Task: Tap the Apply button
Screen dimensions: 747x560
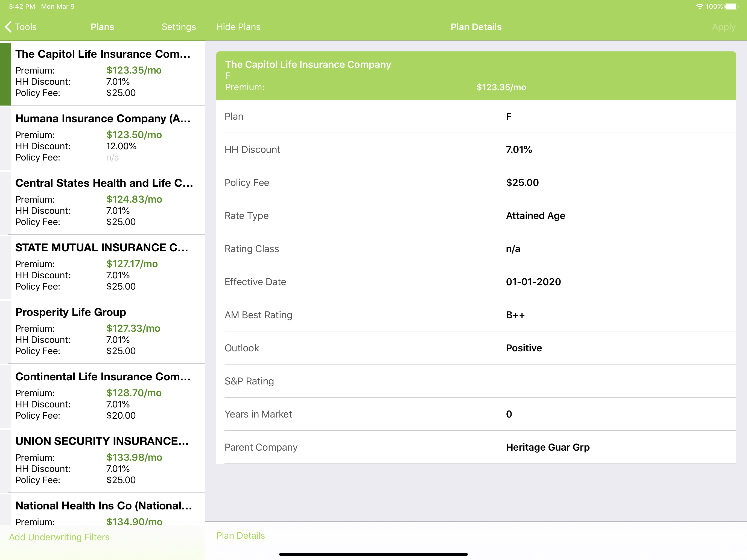Action: point(723,27)
